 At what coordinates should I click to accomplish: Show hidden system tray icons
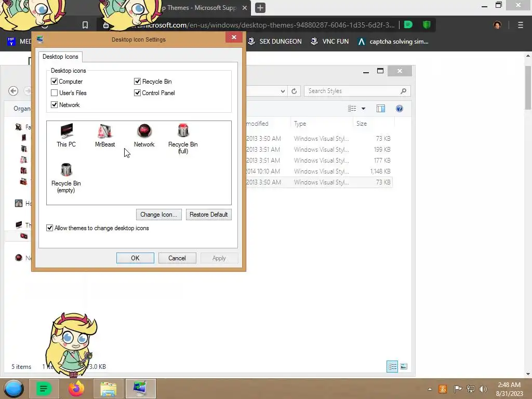[430, 389]
